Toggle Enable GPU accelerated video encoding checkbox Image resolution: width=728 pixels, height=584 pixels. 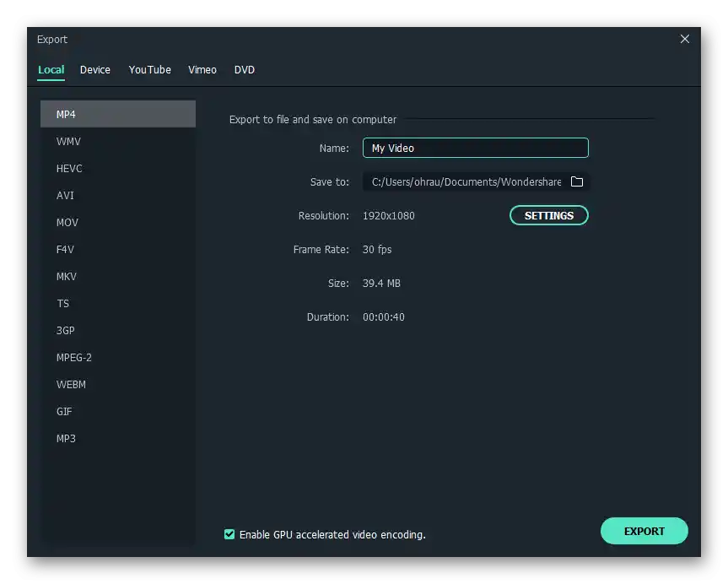point(229,534)
